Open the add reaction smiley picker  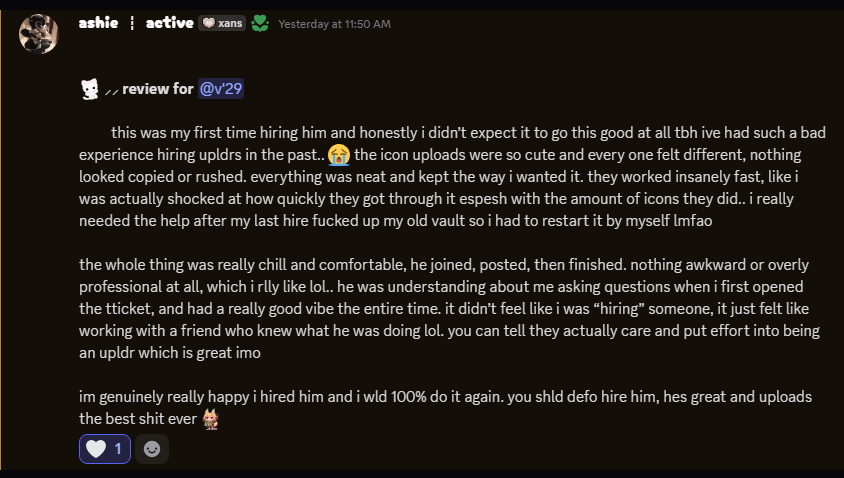point(152,449)
